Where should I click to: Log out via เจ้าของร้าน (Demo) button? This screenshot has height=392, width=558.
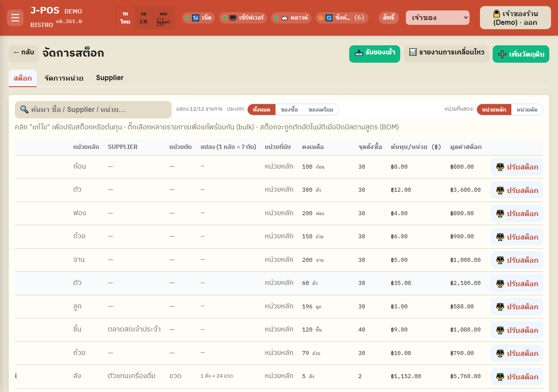515,18
